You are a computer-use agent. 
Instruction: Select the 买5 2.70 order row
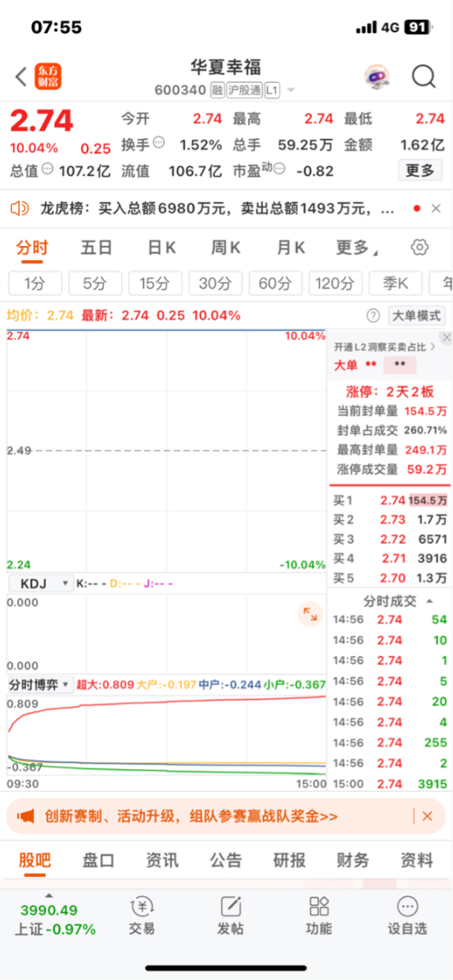[x=390, y=578]
